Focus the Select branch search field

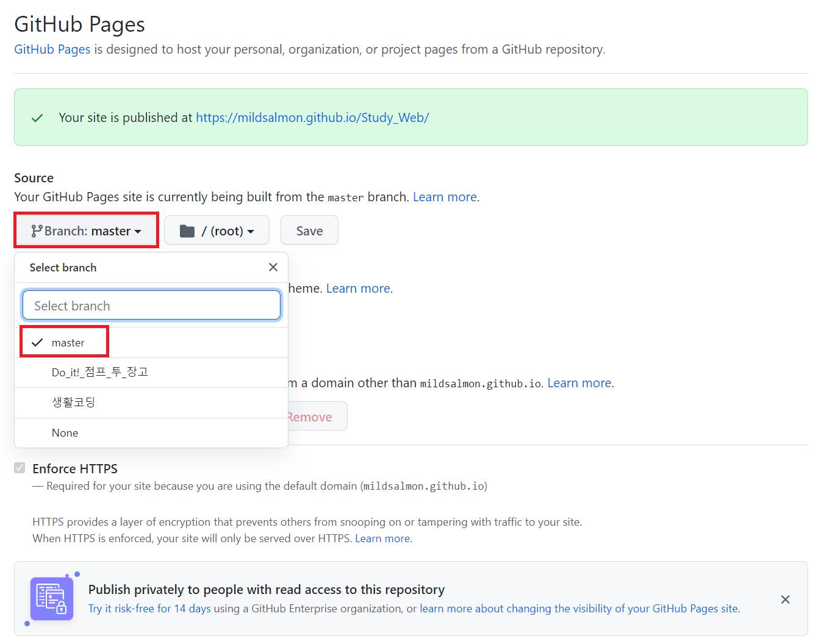[x=151, y=306]
